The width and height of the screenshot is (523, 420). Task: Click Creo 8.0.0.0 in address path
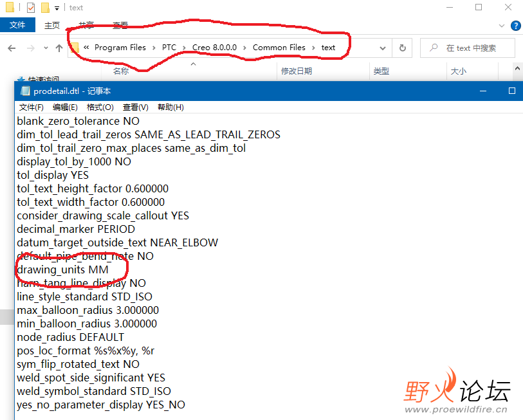[214, 48]
